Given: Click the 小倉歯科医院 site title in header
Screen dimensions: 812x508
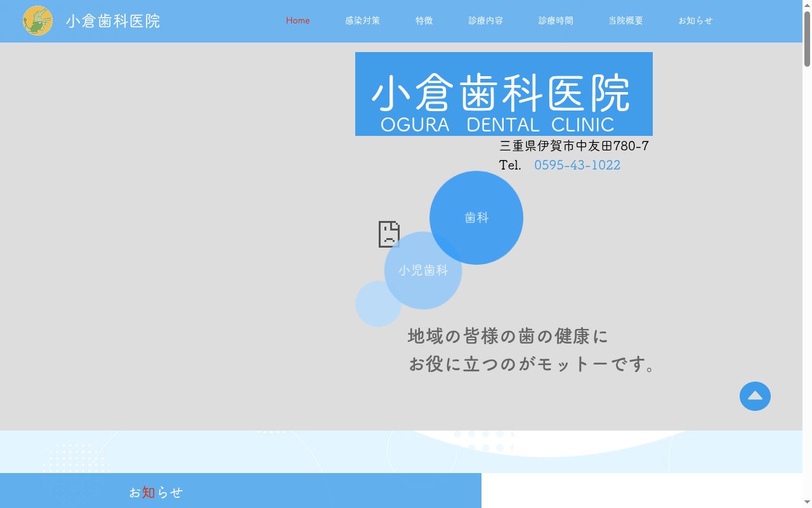Looking at the screenshot, I should (113, 21).
